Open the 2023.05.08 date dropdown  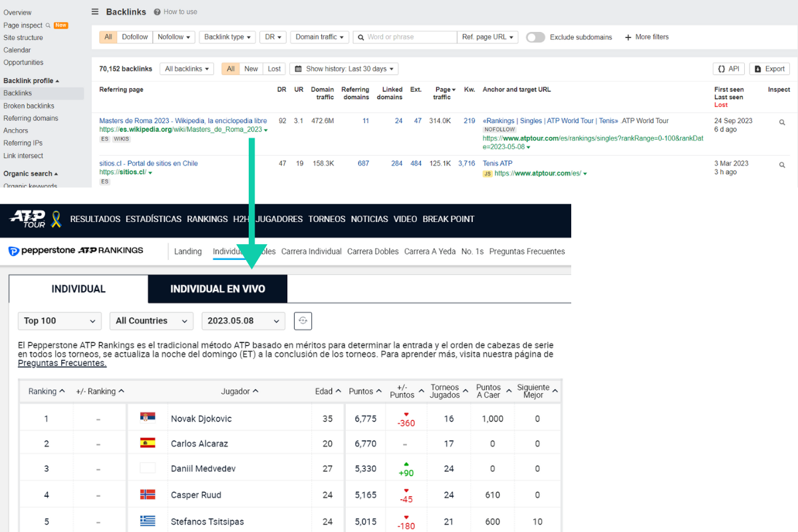click(243, 321)
